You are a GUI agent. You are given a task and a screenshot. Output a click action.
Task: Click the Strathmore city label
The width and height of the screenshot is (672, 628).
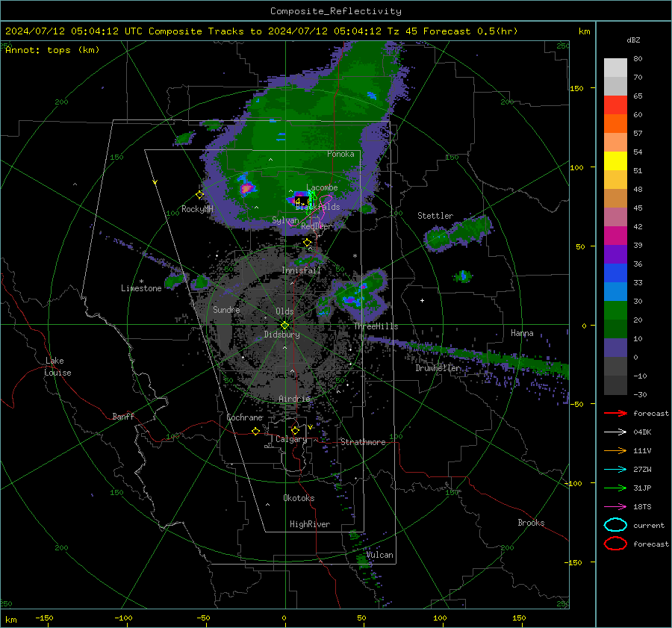[363, 442]
